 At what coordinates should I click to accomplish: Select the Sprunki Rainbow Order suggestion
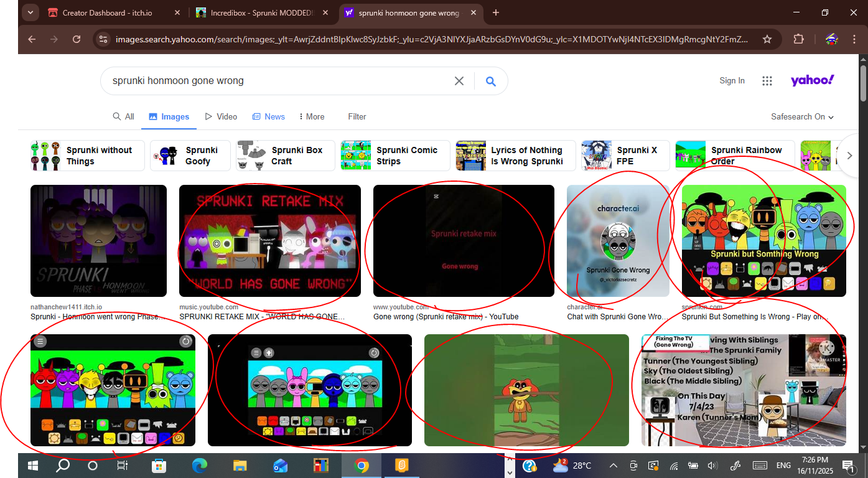[x=734, y=156]
